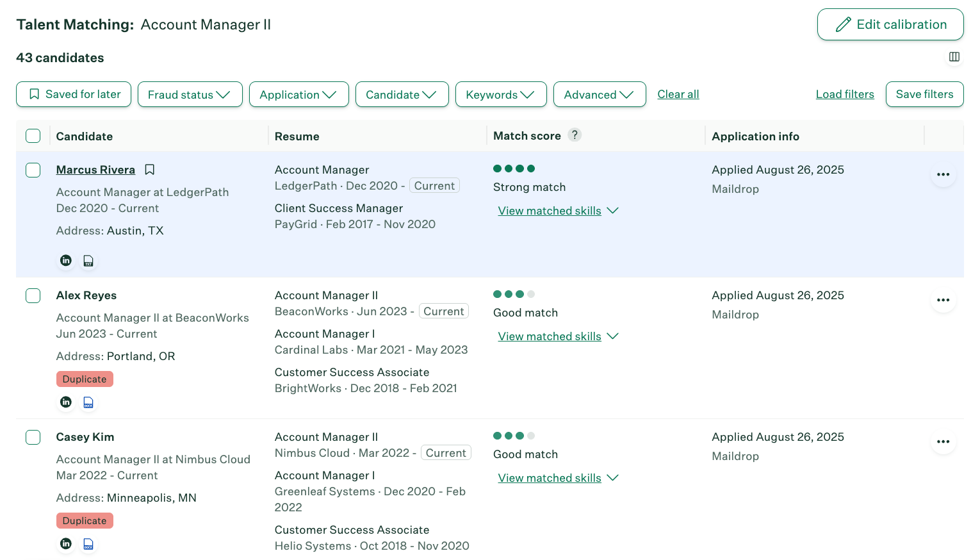980x560 pixels.
Task: Open the Fraud status filter dropdown
Action: point(190,94)
